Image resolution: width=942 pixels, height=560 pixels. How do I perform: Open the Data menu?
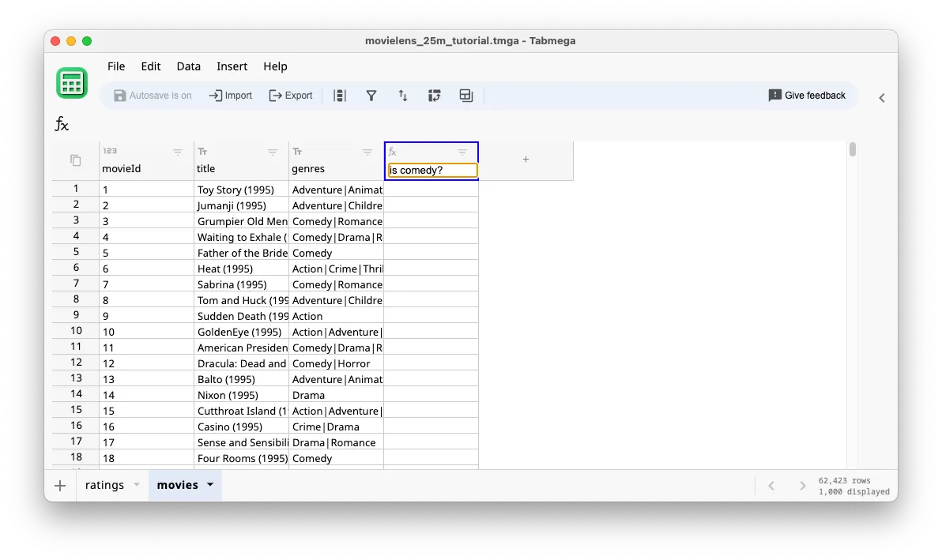coord(188,66)
